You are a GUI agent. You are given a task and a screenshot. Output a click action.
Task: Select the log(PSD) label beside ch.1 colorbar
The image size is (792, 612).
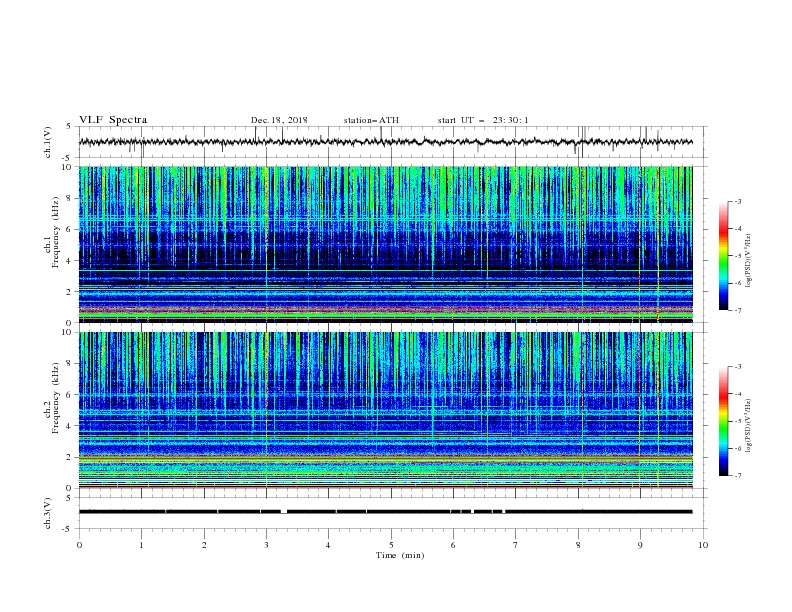[x=749, y=261]
